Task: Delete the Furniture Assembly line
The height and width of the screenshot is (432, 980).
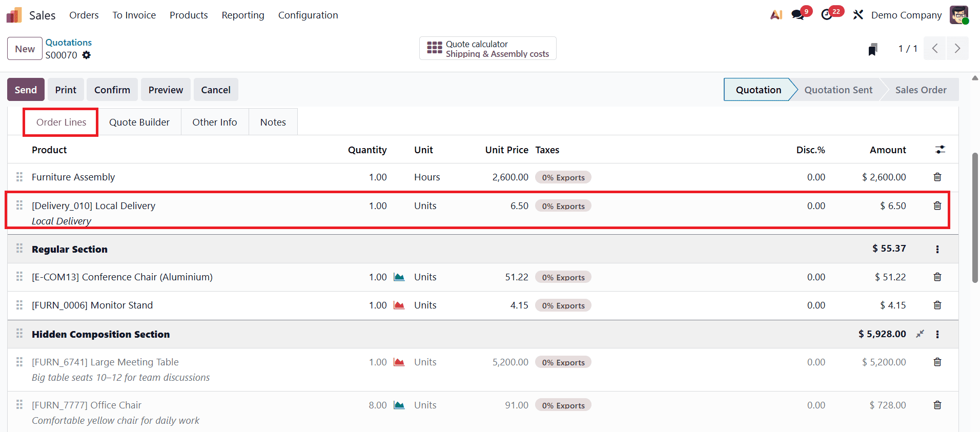Action: pyautogui.click(x=937, y=177)
